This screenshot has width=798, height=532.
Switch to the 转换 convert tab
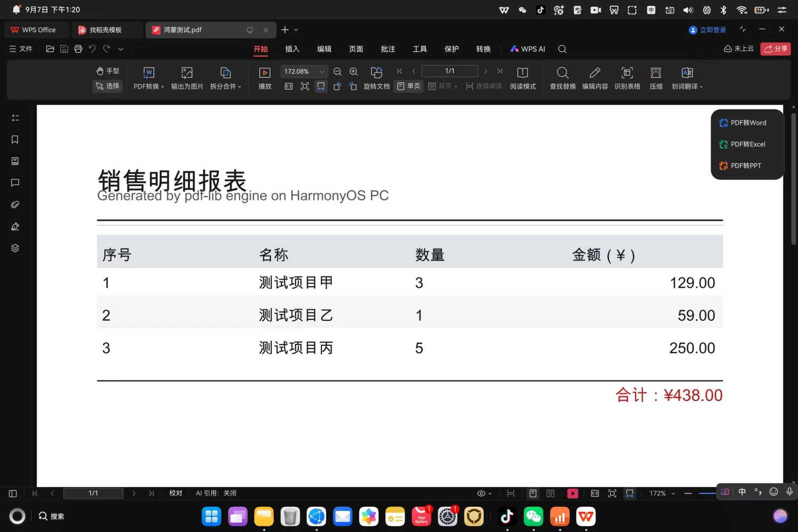[x=483, y=49]
